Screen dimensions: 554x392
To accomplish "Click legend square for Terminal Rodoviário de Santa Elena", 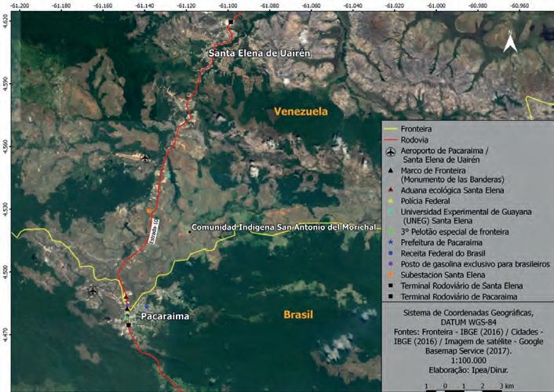I will [391, 285].
